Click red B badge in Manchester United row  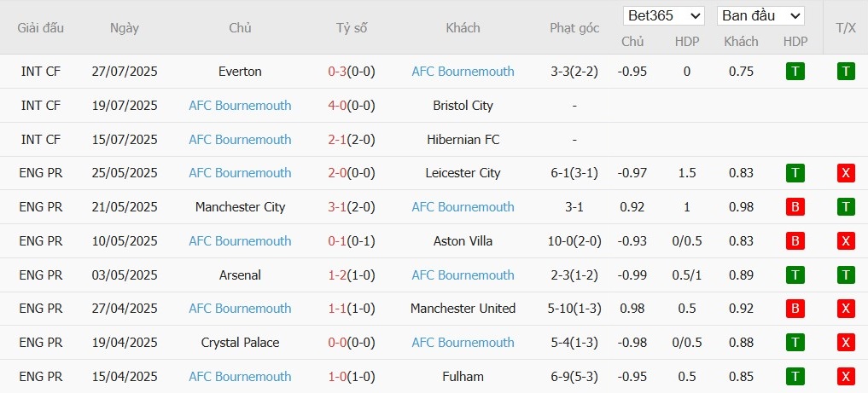[x=795, y=309]
